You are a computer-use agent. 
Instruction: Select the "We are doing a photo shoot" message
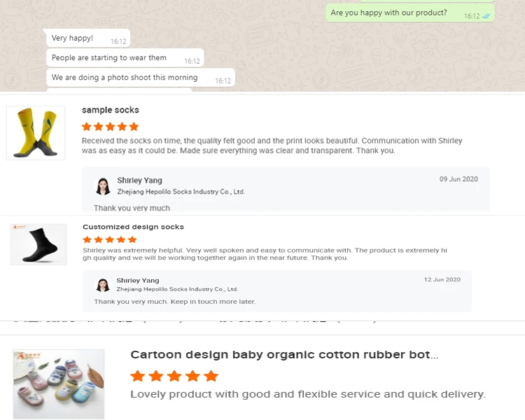[x=125, y=78]
